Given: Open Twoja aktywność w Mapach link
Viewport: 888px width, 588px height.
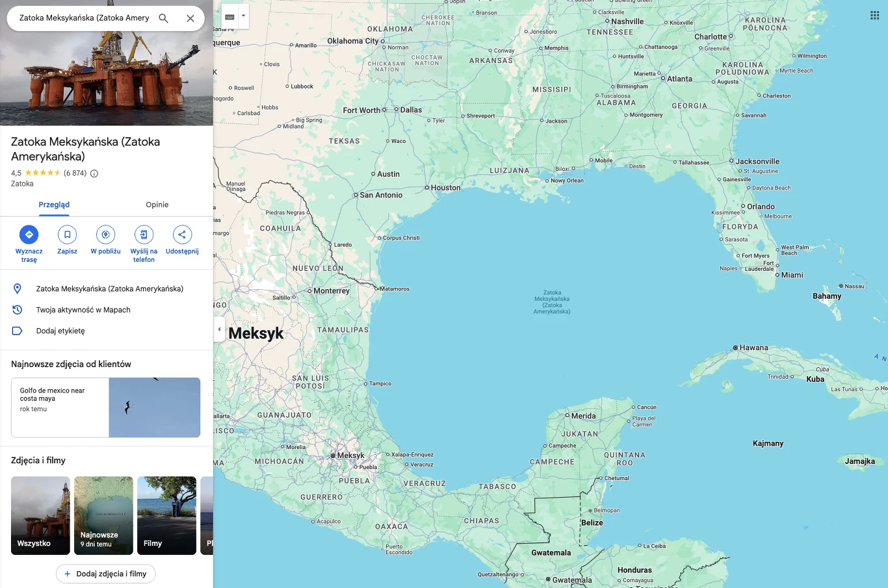Looking at the screenshot, I should pyautogui.click(x=83, y=310).
